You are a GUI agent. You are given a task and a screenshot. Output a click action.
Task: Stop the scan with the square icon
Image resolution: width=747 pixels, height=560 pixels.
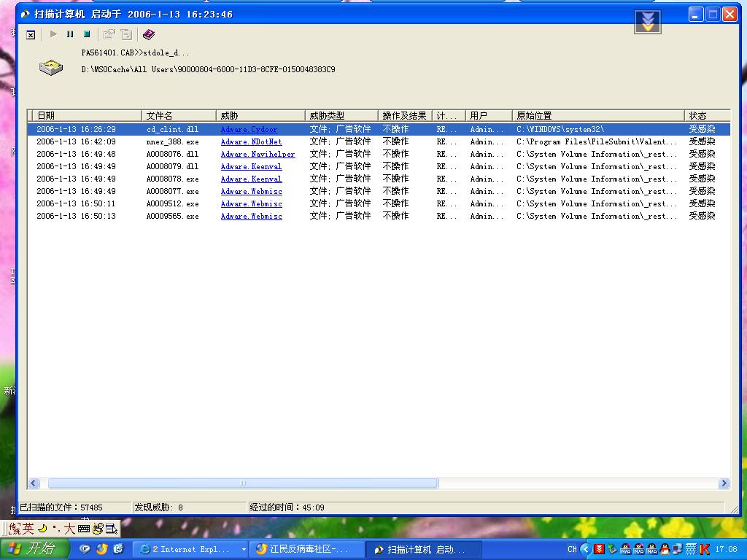point(87,34)
